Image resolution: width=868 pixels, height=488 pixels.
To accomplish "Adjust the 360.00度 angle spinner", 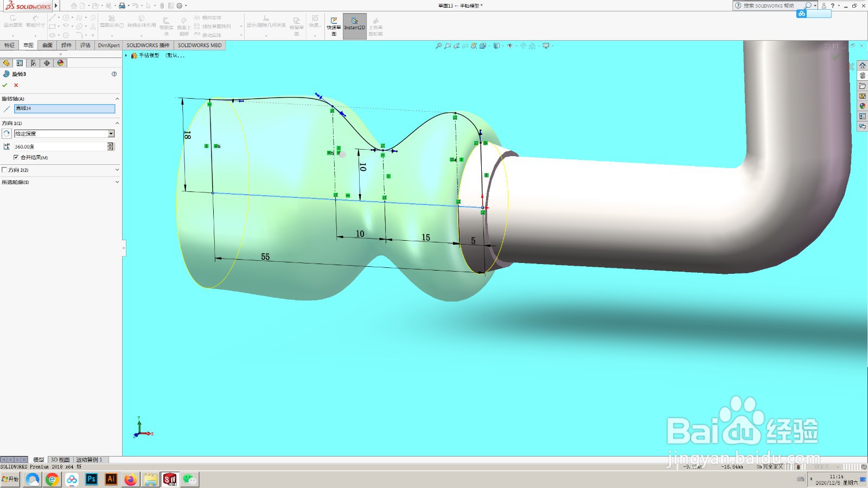I will click(x=111, y=146).
